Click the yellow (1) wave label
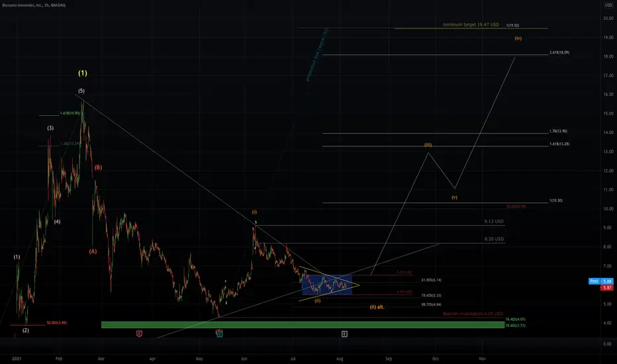 tap(83, 73)
